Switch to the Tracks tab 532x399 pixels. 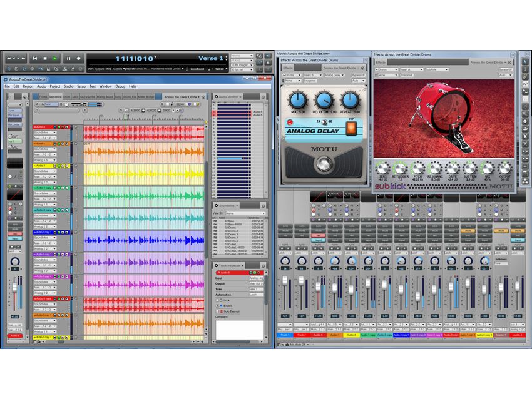click(43, 97)
